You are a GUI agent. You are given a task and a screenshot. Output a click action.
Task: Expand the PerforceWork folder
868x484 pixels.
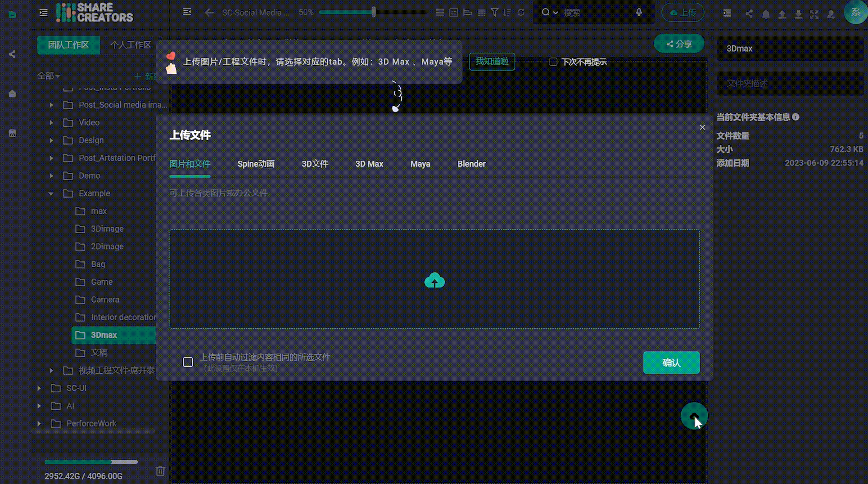[x=39, y=424]
